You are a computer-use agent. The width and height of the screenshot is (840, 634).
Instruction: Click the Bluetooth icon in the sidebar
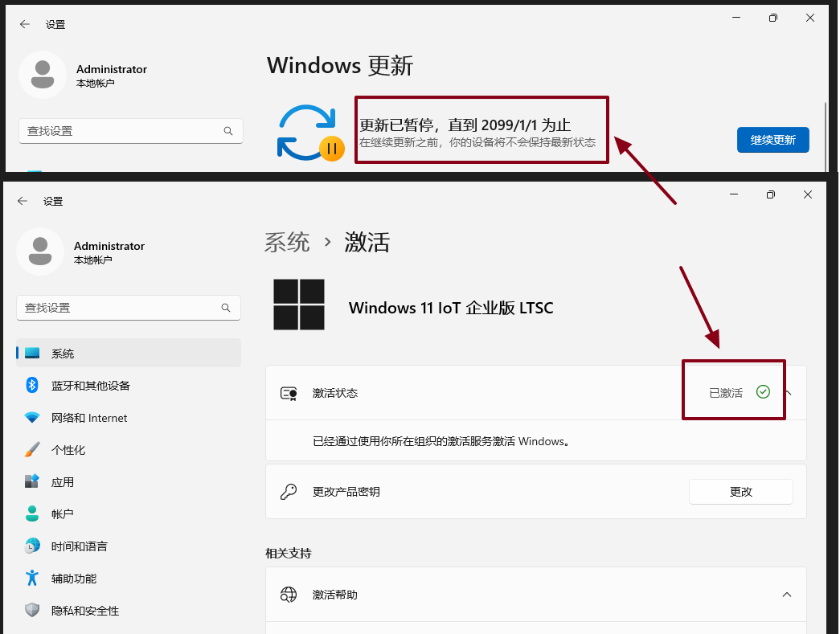32,386
